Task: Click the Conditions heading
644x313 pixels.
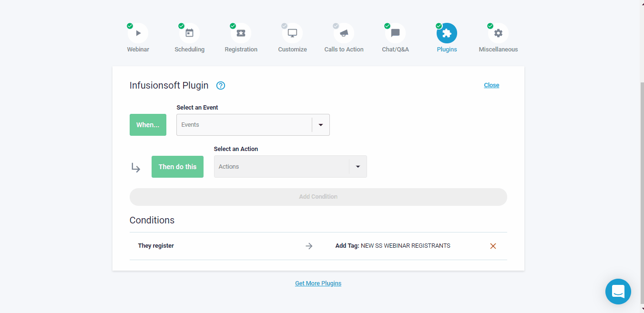Action: pyautogui.click(x=152, y=220)
